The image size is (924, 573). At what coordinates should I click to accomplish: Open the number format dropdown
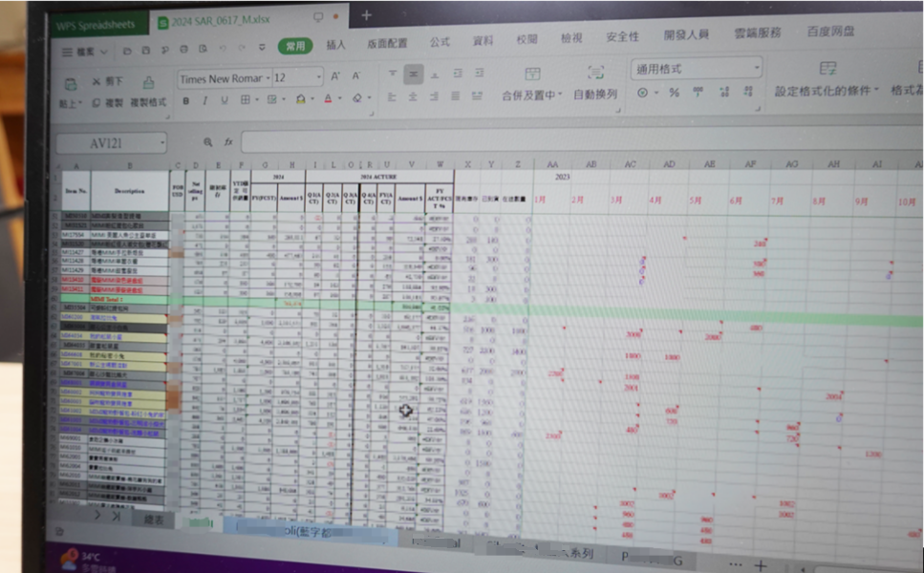756,69
